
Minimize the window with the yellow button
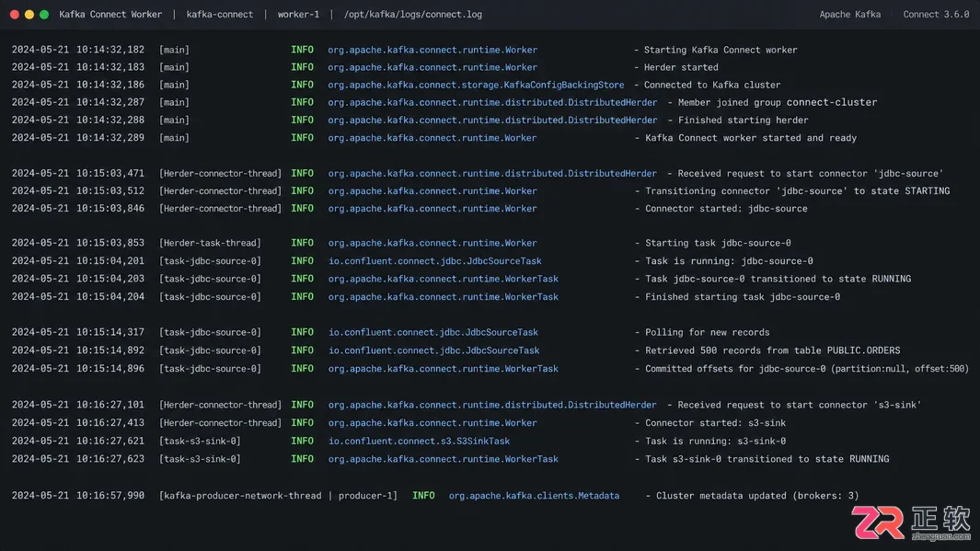click(x=29, y=15)
